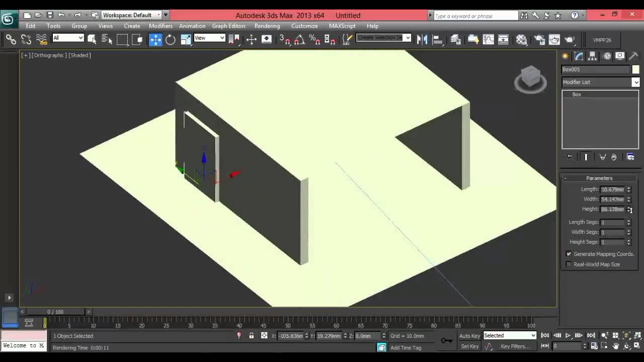
Task: Activate the Select and Move tool
Action: 155,39
